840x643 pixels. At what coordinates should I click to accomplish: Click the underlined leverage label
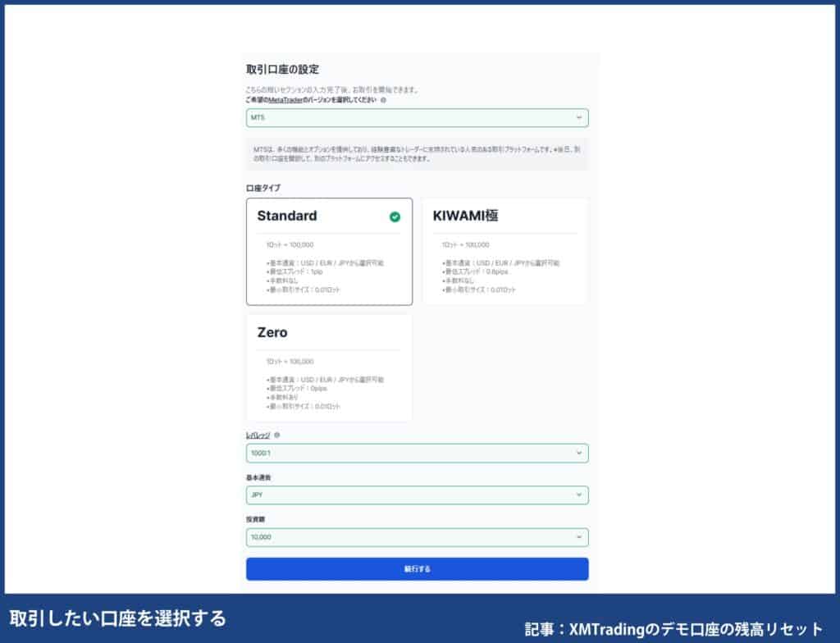tap(258, 436)
